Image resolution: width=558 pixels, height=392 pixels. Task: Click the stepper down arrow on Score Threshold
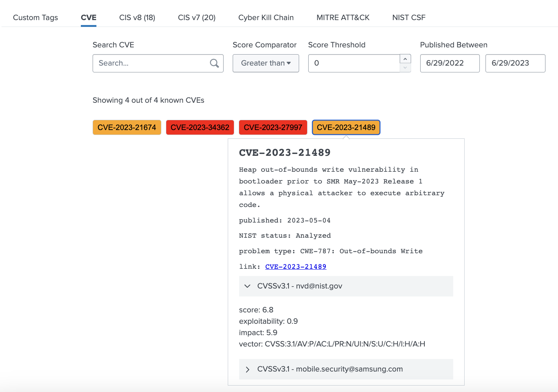(x=405, y=67)
